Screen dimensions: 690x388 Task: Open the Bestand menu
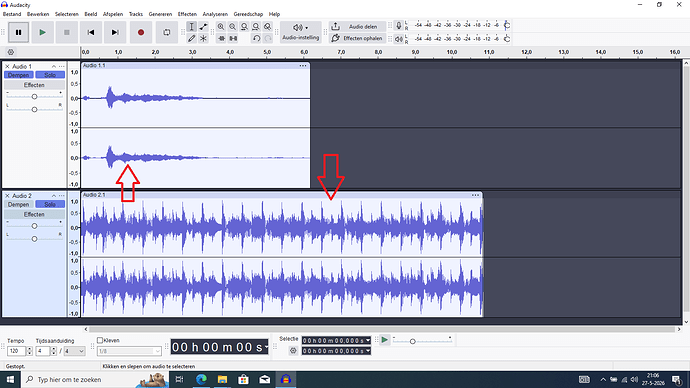12,14
